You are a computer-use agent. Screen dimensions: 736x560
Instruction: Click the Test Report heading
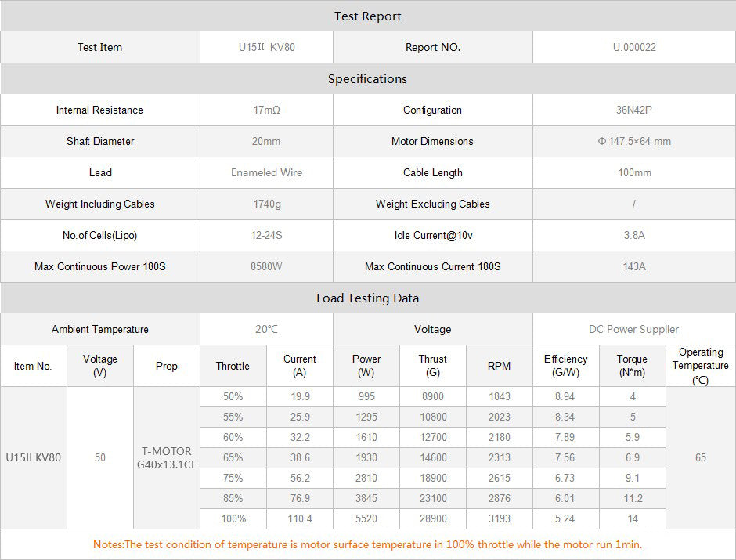pyautogui.click(x=367, y=16)
